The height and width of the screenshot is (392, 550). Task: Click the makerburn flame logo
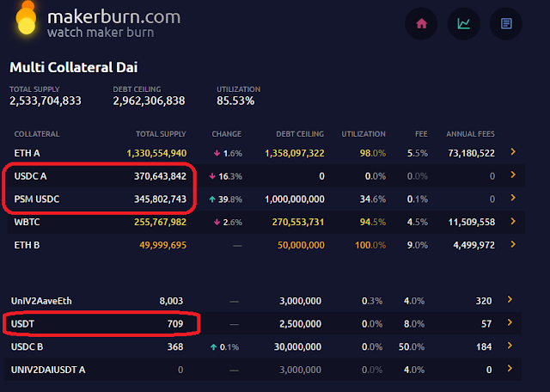26,18
